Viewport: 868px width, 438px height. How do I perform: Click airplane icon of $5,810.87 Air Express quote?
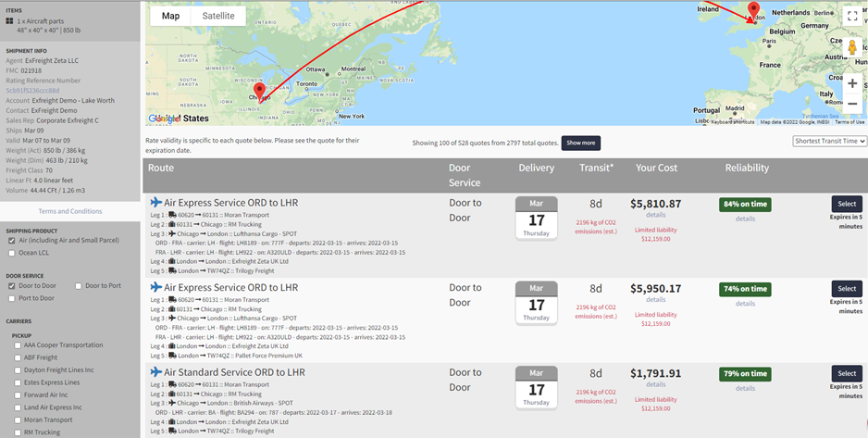click(156, 202)
